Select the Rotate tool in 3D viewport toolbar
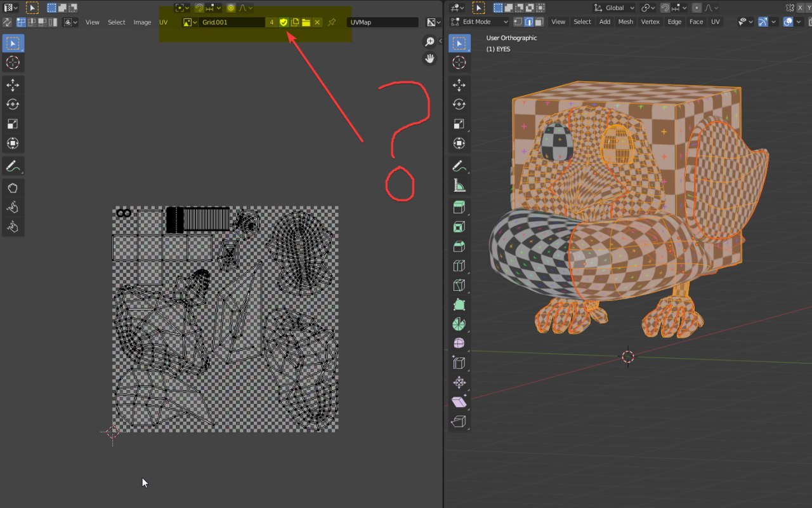Viewport: 812px width, 508px height. 459,105
